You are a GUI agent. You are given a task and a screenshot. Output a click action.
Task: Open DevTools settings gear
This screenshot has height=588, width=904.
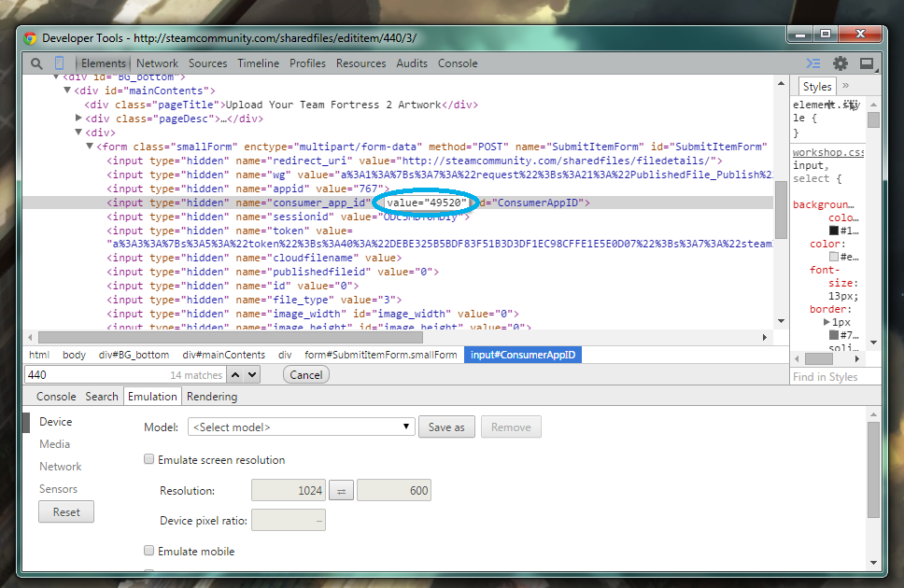coord(840,63)
